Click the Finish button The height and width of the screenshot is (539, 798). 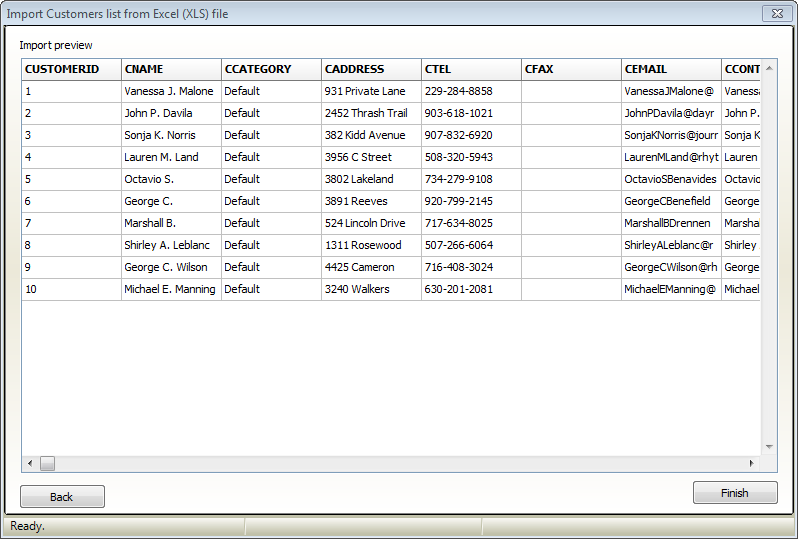(735, 493)
